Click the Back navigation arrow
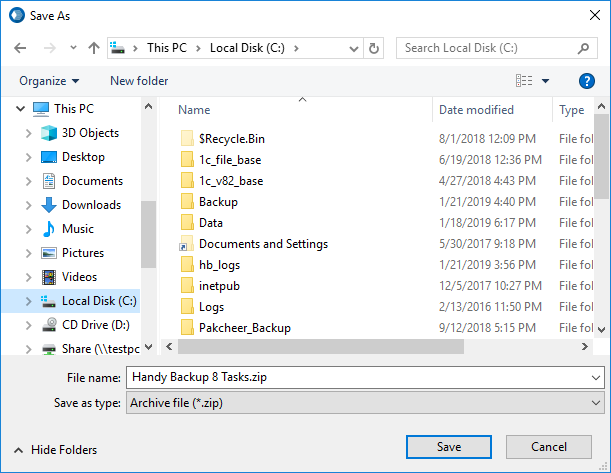Image resolution: width=611 pixels, height=473 pixels. [20, 48]
